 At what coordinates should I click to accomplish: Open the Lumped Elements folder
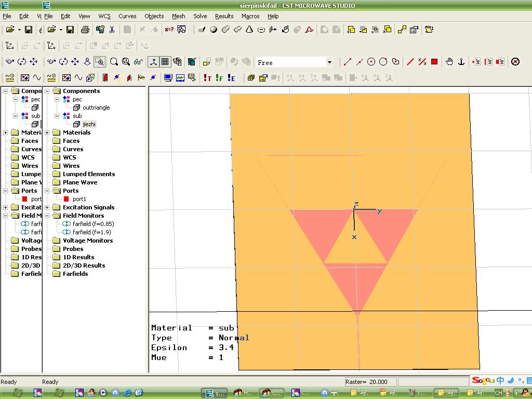[89, 174]
